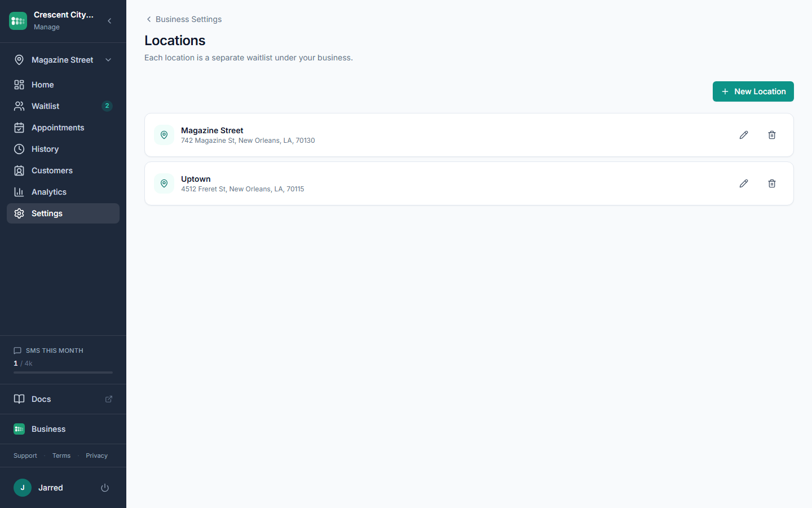This screenshot has height=508, width=812.
Task: Click the Uptown location pin icon
Action: coord(164,183)
